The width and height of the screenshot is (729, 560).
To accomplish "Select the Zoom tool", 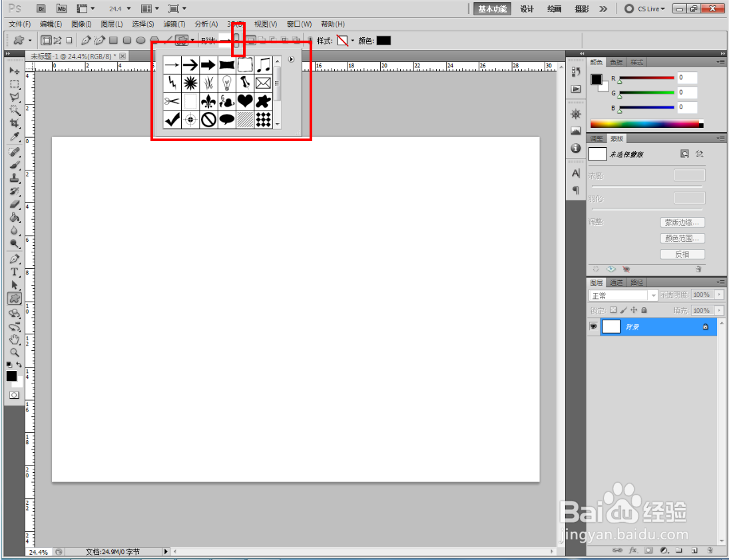I will pos(15,352).
